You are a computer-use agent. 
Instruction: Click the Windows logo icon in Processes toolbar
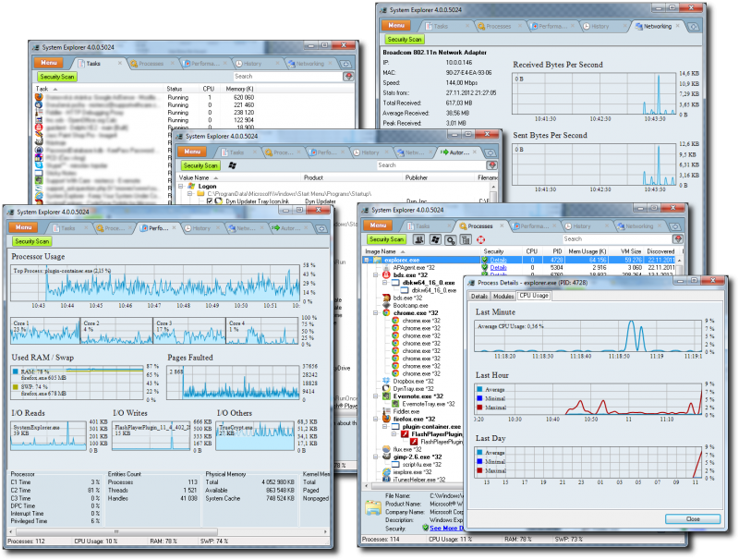(434, 239)
